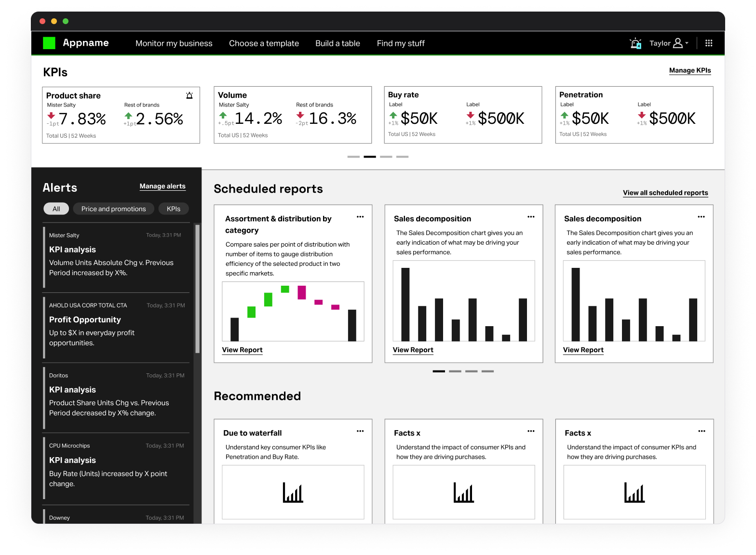
Task: Open more options on Assortment & distribution card
Action: click(x=360, y=217)
